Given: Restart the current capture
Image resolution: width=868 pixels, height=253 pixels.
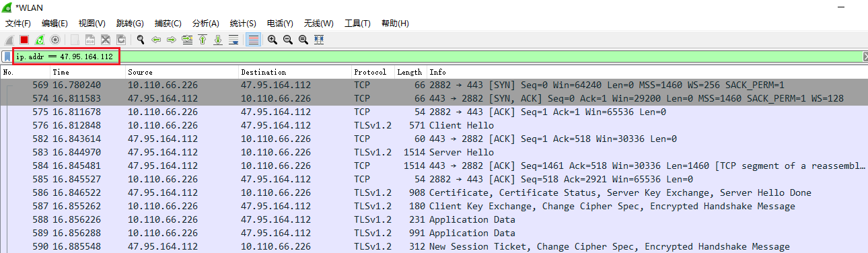Looking at the screenshot, I should pyautogui.click(x=40, y=40).
